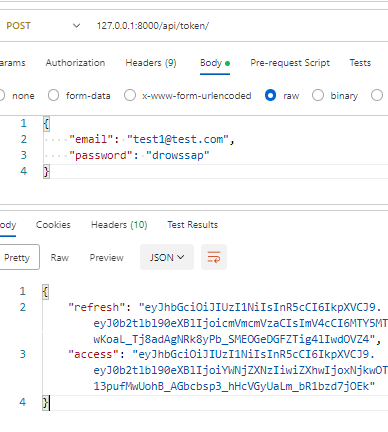Click the access token text ending in bR1bzd7jOEk
Screen dimensions: 388x432
pyautogui.click(x=234, y=386)
